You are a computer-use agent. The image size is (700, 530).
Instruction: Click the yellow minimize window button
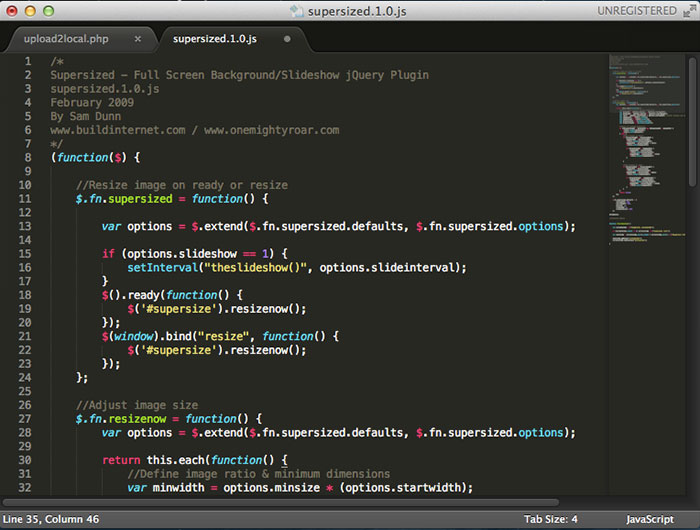30,11
